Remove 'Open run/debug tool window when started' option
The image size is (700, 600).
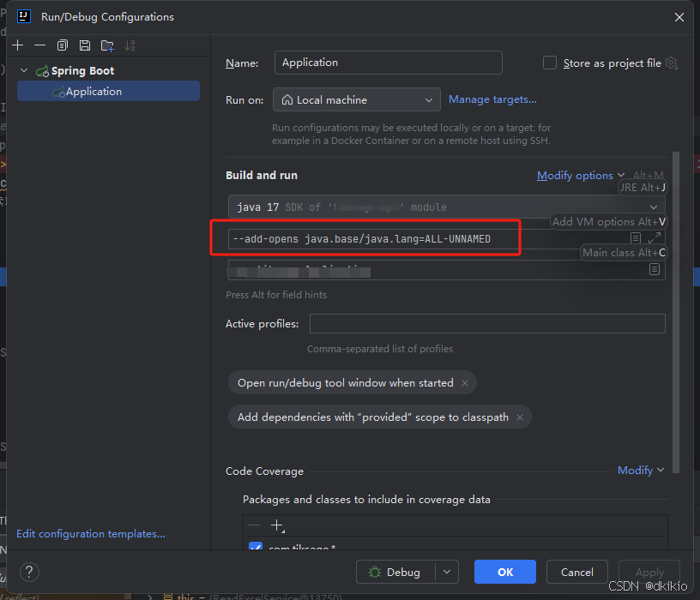465,383
